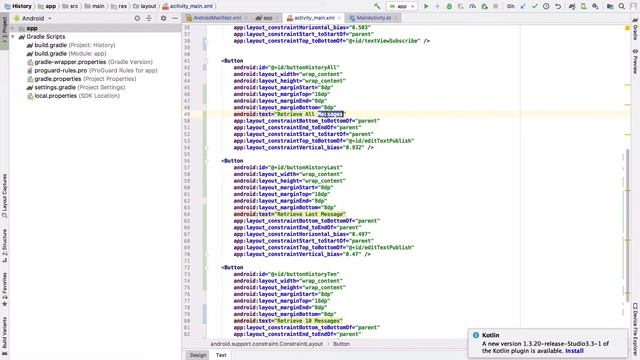
Task: Click the Search Everywhere magnifier icon
Action: [x=622, y=6]
